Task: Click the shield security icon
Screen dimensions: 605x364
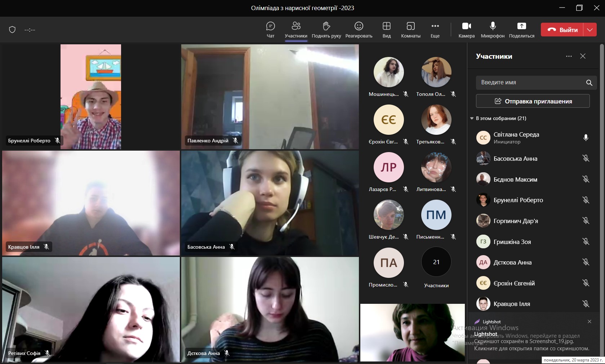Action: [12, 30]
